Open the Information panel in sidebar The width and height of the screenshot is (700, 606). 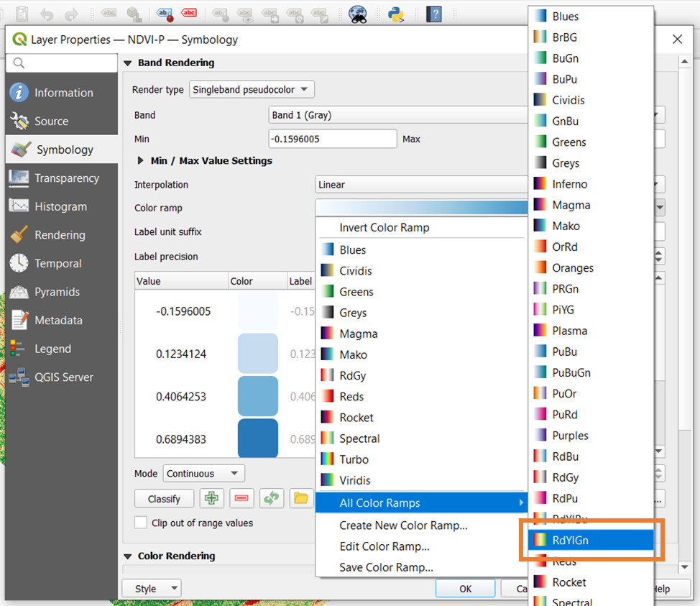[62, 93]
